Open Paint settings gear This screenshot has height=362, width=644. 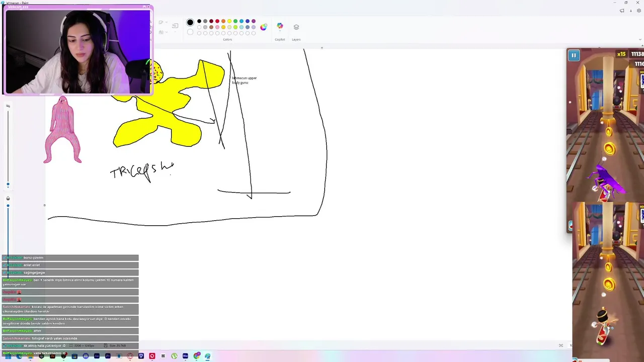coord(639,11)
